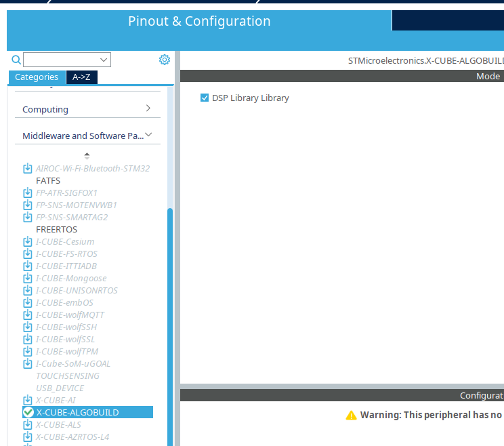Select FATFS in the middleware list
Screen dimensions: 504x446
[x=48, y=181]
